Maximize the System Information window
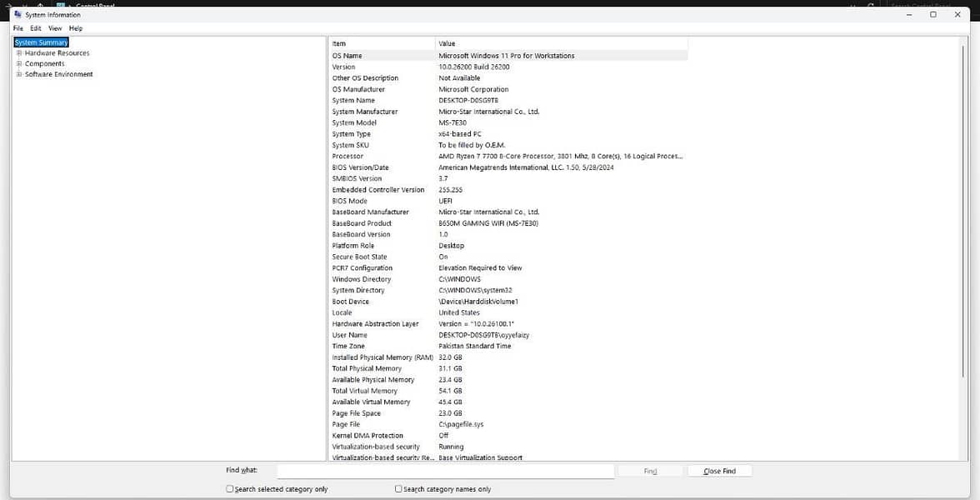The height and width of the screenshot is (500, 980). click(x=933, y=14)
